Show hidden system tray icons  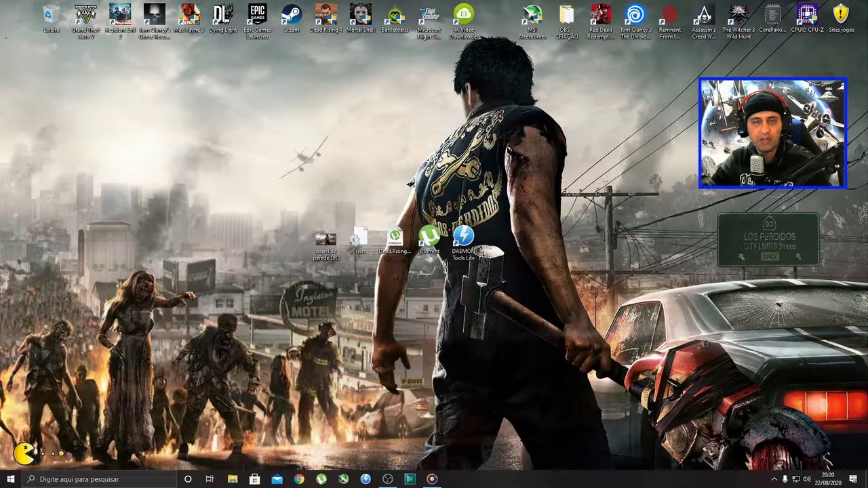774,479
